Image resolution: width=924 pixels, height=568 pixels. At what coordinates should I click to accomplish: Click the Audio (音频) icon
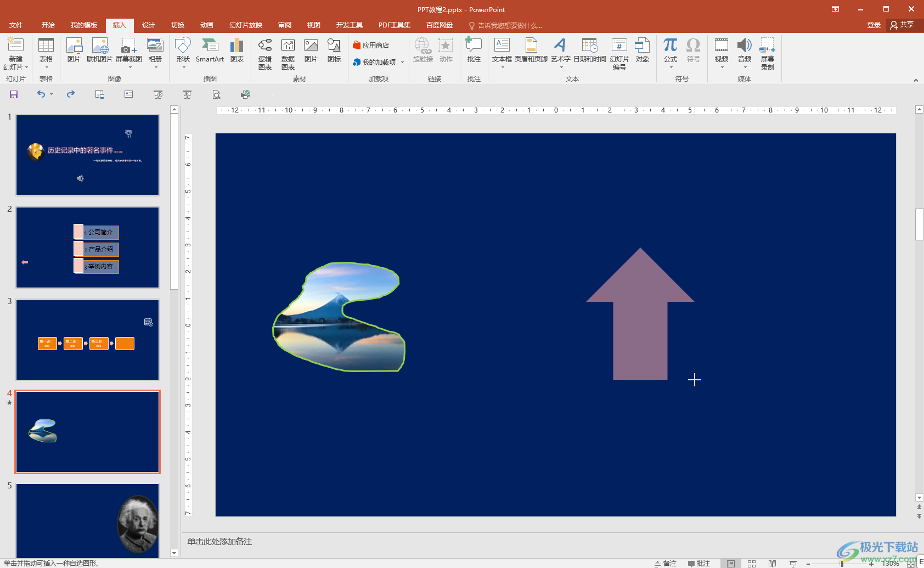pyautogui.click(x=745, y=46)
